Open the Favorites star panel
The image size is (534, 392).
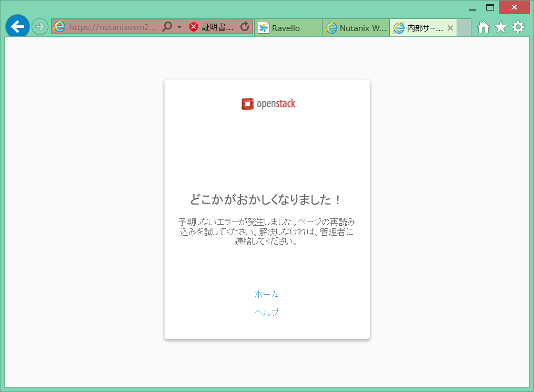point(500,27)
